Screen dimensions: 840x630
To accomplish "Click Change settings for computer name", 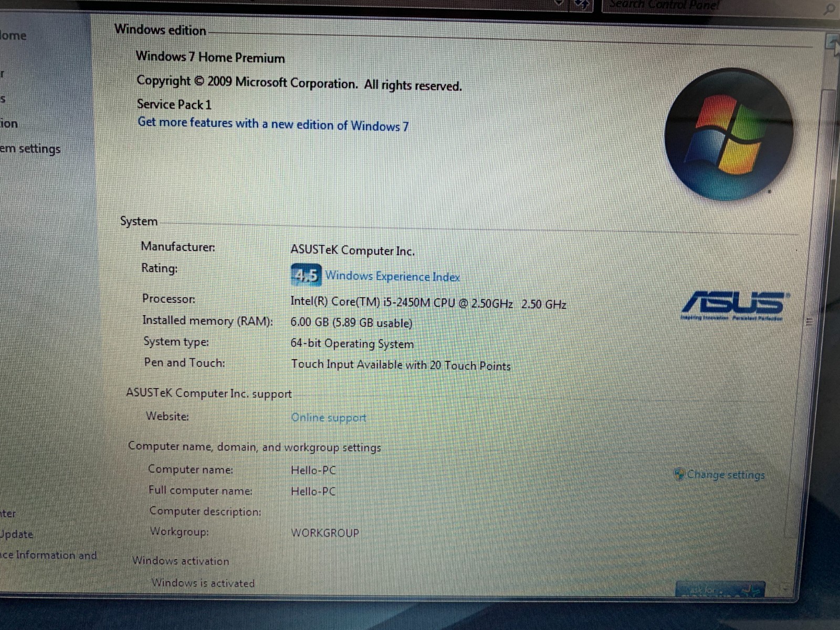I will 726,475.
